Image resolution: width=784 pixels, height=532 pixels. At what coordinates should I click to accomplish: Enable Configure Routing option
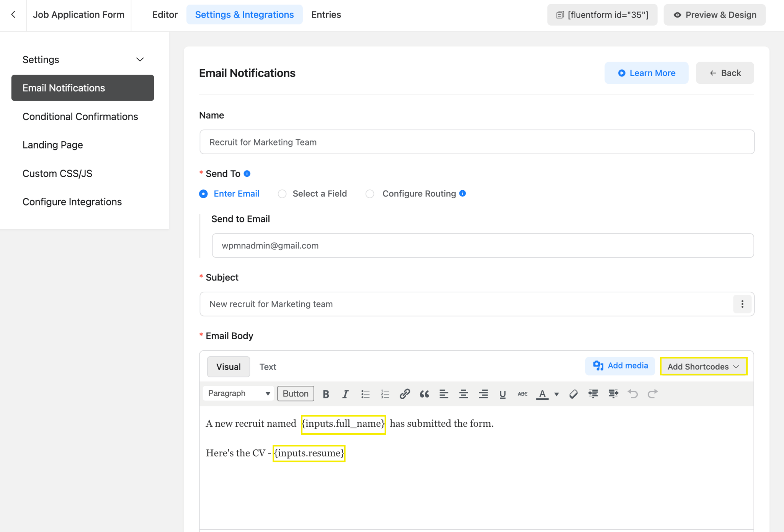tap(370, 194)
